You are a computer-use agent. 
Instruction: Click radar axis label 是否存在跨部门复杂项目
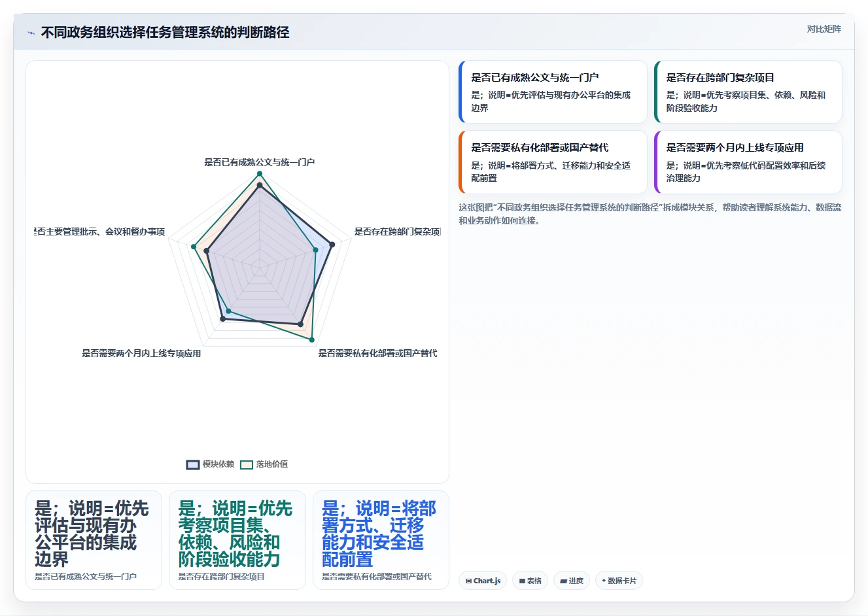(x=397, y=231)
